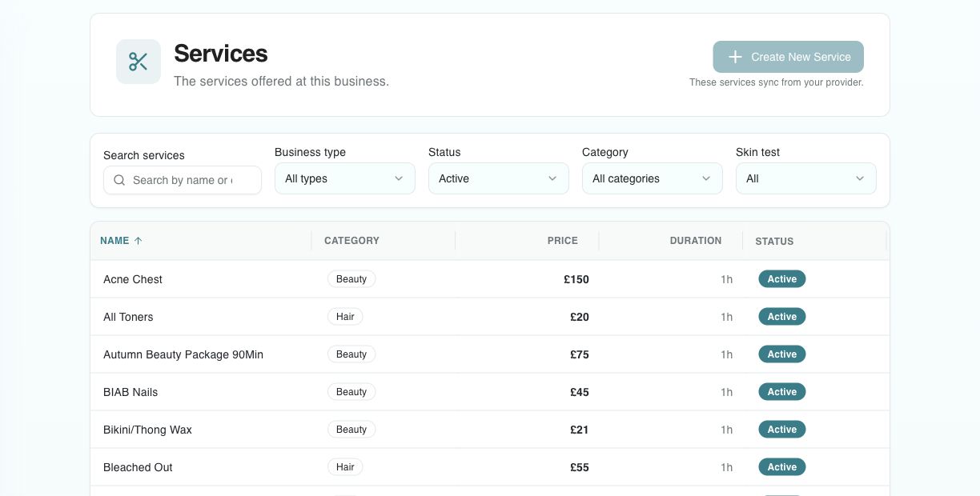980x496 pixels.
Task: Expand the All categories dropdown
Action: [x=653, y=178]
